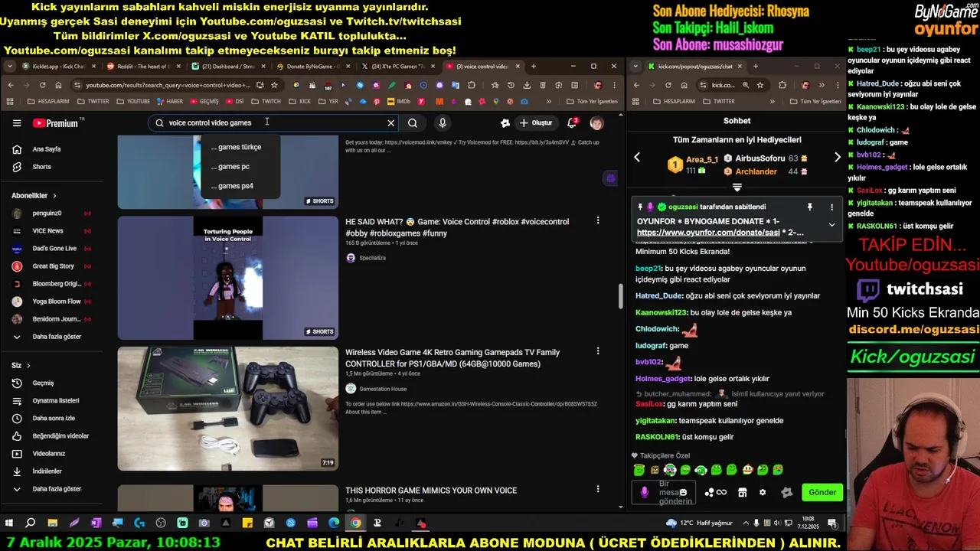Viewport: 980px width, 551px height.
Task: Open options menu for Wireless Video Game video
Action: pos(598,351)
